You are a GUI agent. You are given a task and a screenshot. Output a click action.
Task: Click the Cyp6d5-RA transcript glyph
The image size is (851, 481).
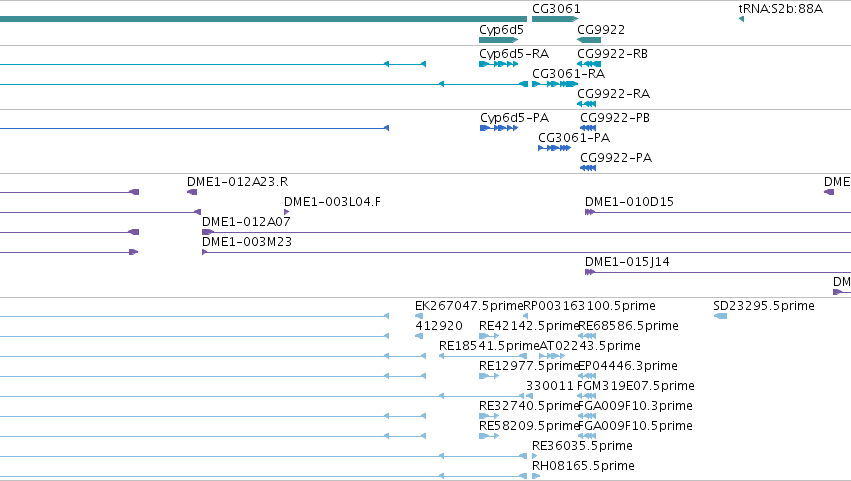coord(498,64)
